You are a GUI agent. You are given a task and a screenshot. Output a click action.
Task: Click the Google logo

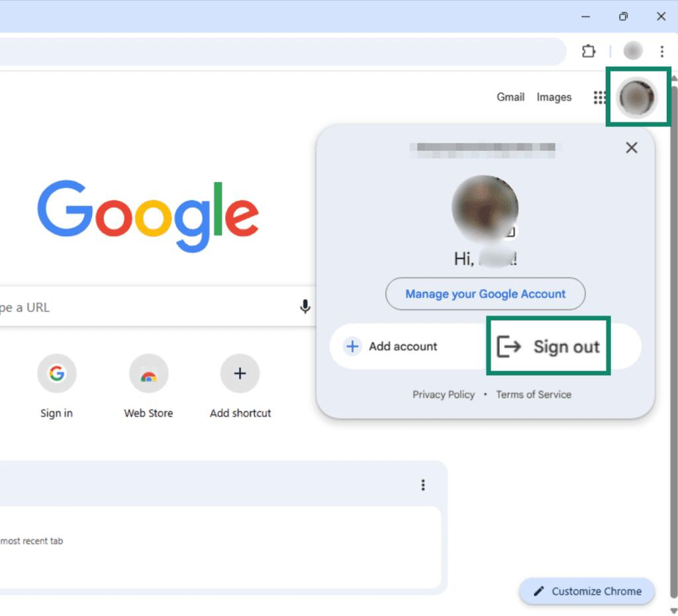tap(148, 216)
